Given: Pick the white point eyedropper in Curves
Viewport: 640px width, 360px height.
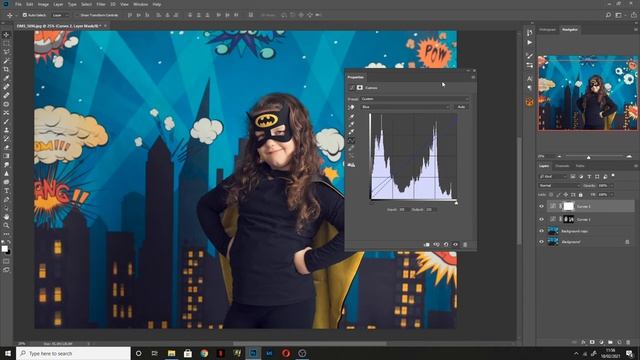Looking at the screenshot, I should click(351, 132).
